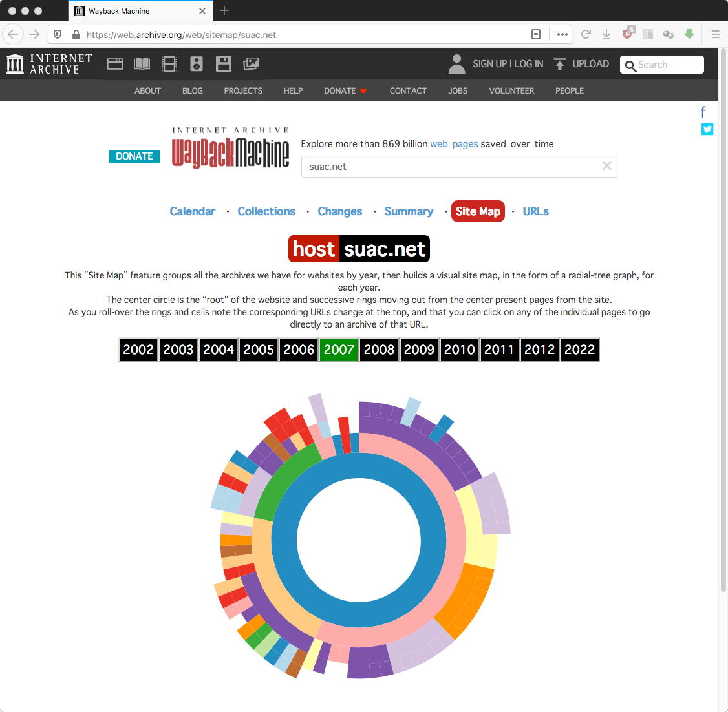This screenshot has width=728, height=712.
Task: Reload the page
Action: click(586, 34)
